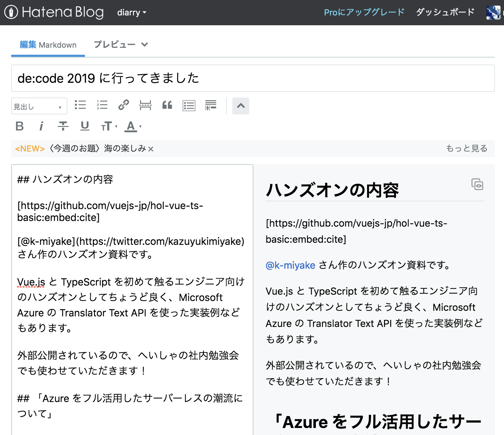
Task: Open 今週のお題 海の楽しみ topic link
Action: [97, 148]
